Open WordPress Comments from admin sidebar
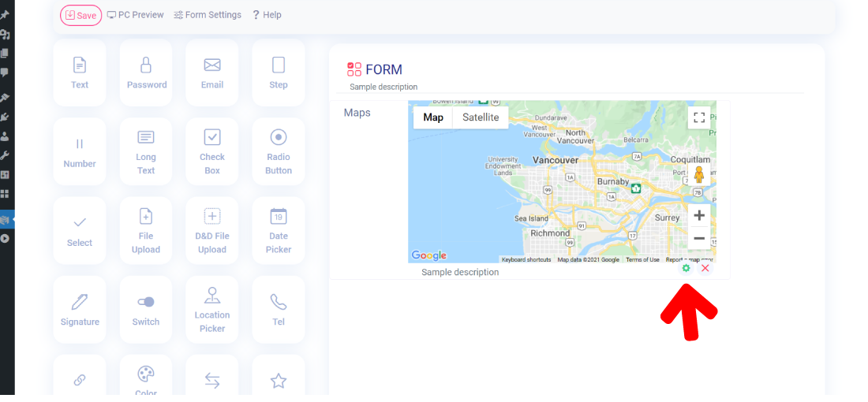 pos(5,73)
